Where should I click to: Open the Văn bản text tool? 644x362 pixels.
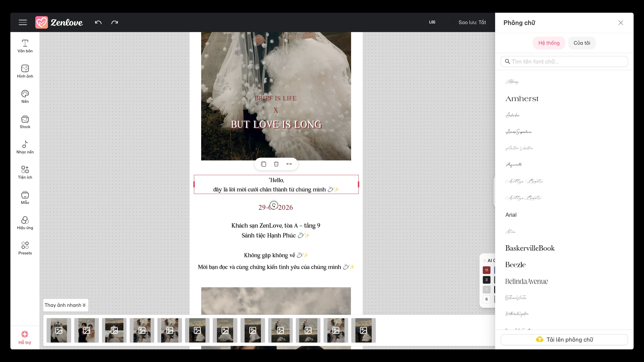click(25, 46)
